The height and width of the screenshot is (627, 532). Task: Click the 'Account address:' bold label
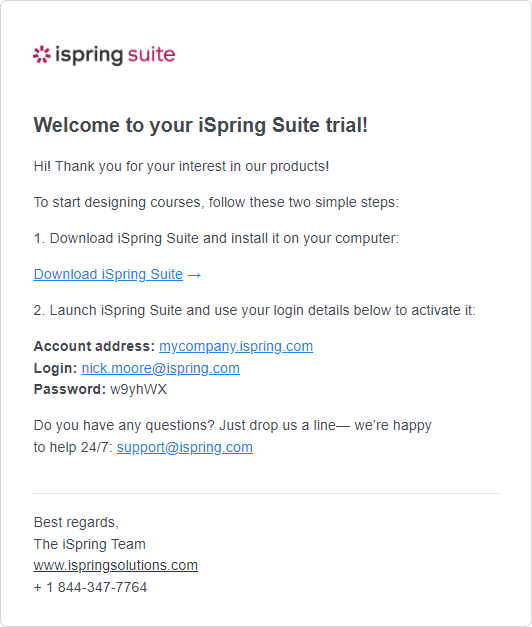click(x=94, y=346)
